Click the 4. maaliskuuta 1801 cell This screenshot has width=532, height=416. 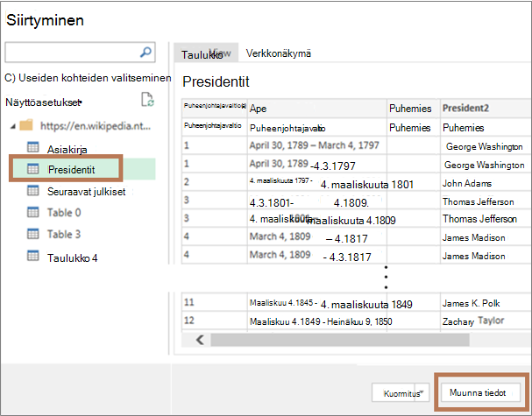[x=367, y=185]
